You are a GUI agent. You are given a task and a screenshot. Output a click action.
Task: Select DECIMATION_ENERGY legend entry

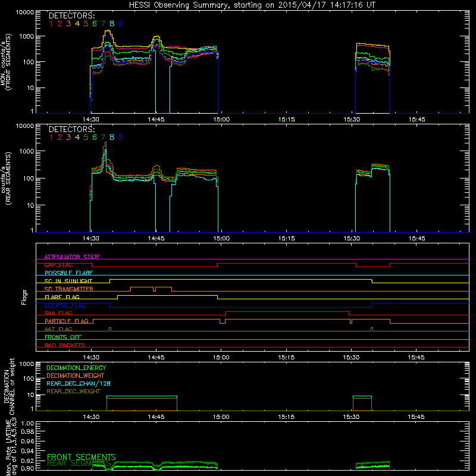pos(76,368)
